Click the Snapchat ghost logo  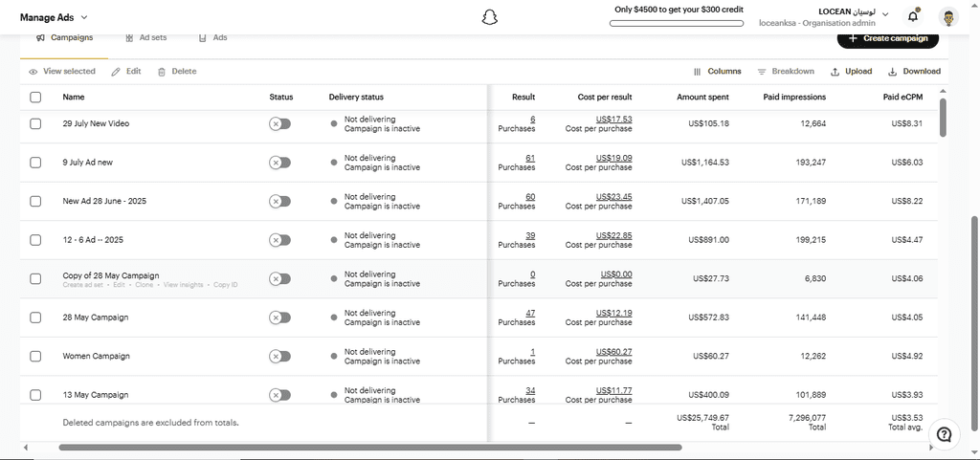(489, 17)
